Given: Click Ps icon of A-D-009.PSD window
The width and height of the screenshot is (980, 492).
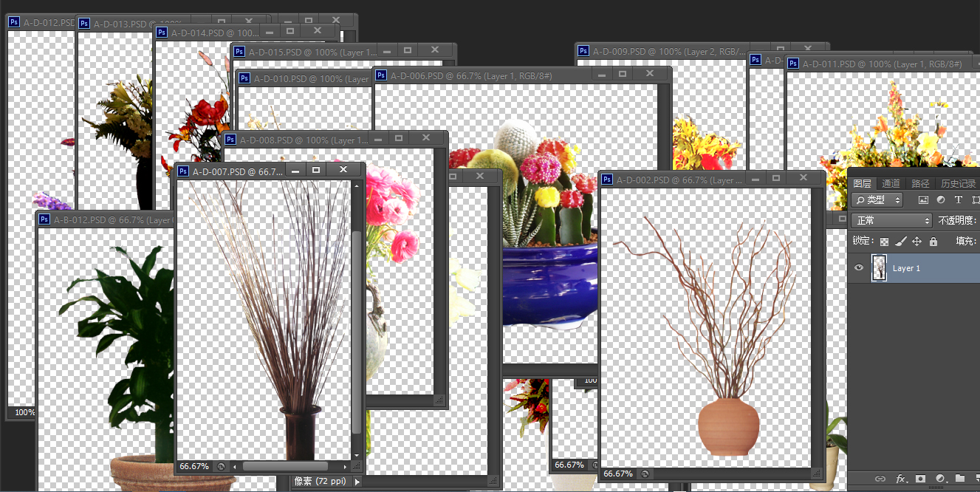Looking at the screenshot, I should pyautogui.click(x=583, y=51).
